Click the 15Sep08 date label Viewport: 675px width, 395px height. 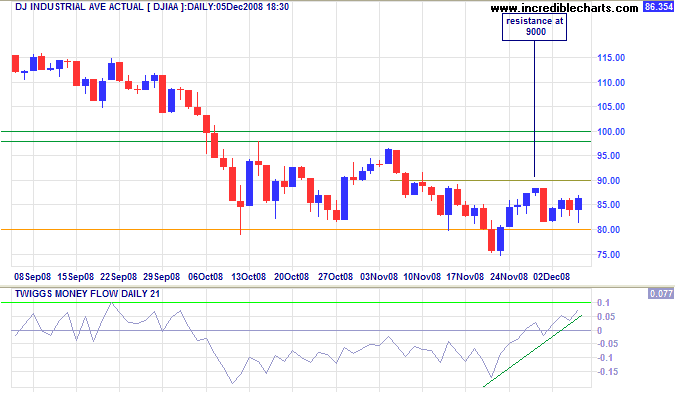tap(75, 277)
